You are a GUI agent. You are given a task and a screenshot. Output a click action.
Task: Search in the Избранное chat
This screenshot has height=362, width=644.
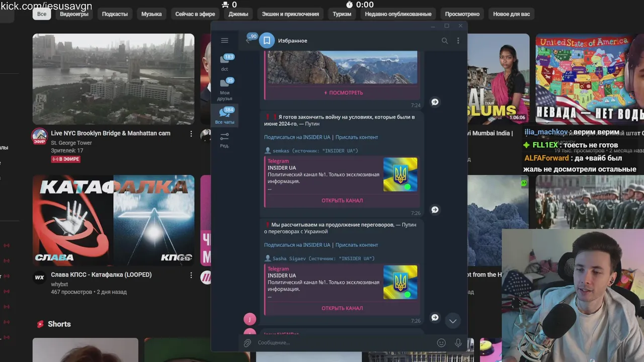coord(444,41)
